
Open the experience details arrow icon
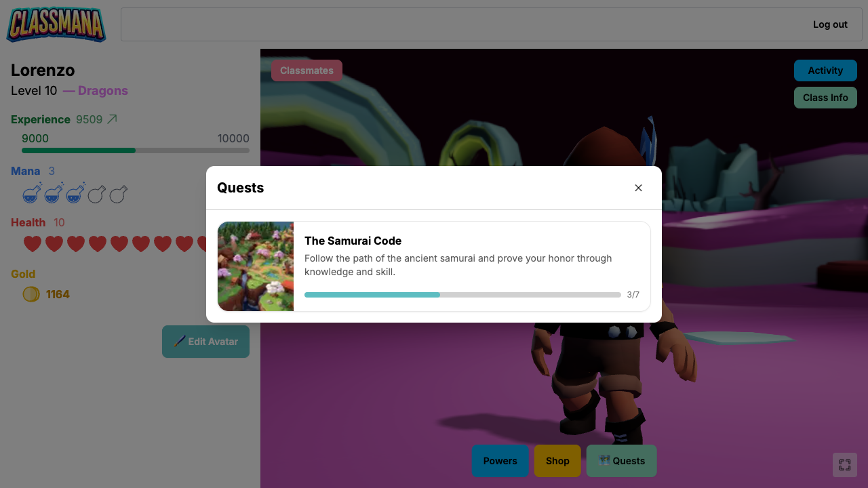pos(113,119)
